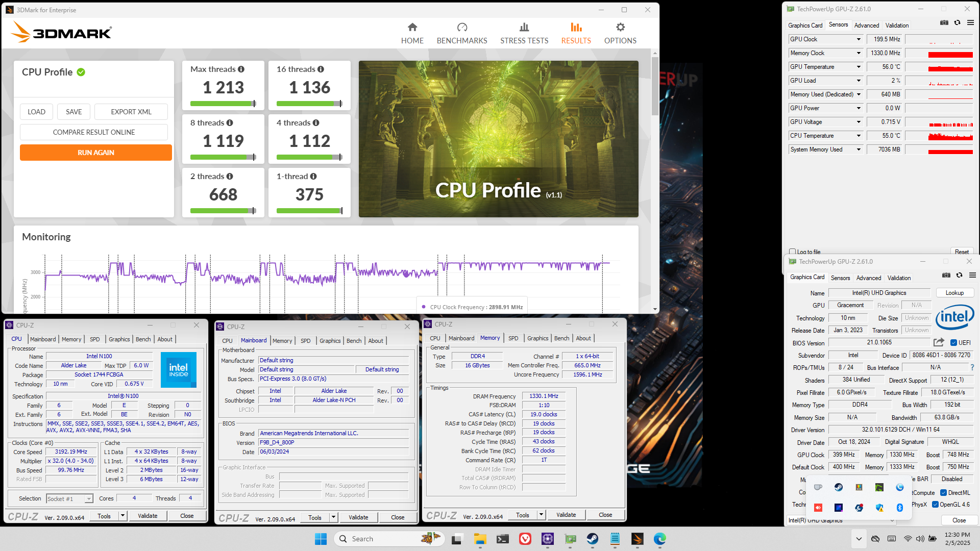The image size is (980, 551).
Task: Click the Validate button in the left CPU-Z window
Action: 148,516
